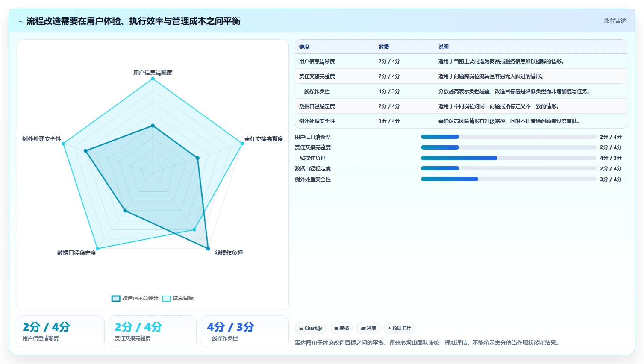Viewport: 644px width, 364px height.
Task: Click target data point on 责任交接完整度 axis
Action: click(x=242, y=144)
